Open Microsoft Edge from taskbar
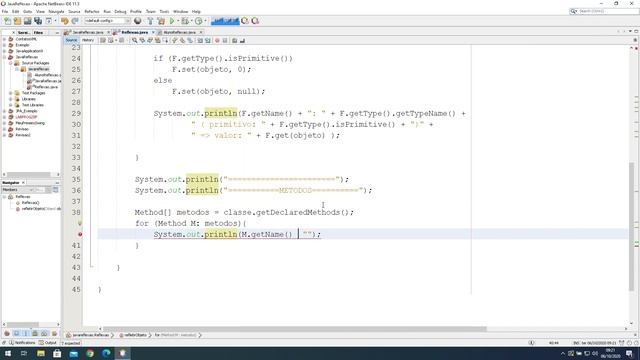 tap(106, 353)
